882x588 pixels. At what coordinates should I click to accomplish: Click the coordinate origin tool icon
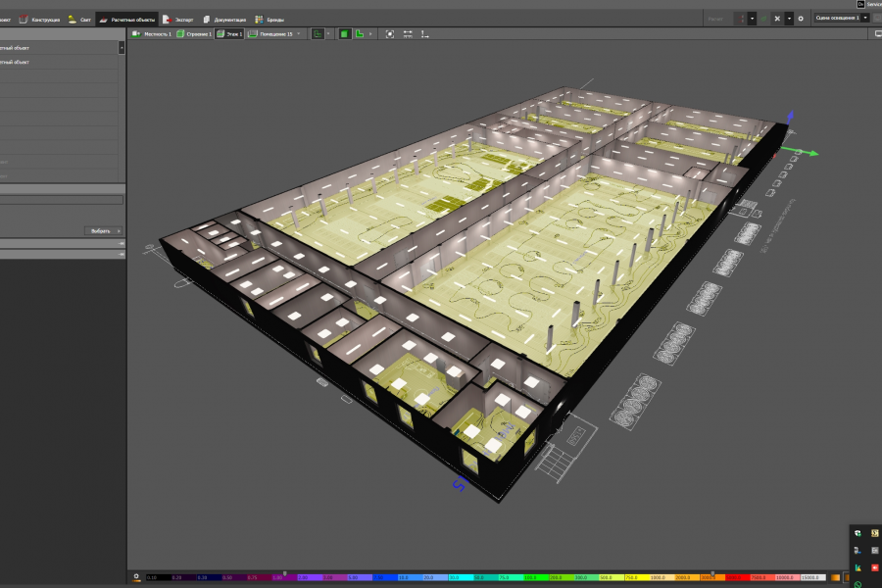pyautogui.click(x=424, y=34)
